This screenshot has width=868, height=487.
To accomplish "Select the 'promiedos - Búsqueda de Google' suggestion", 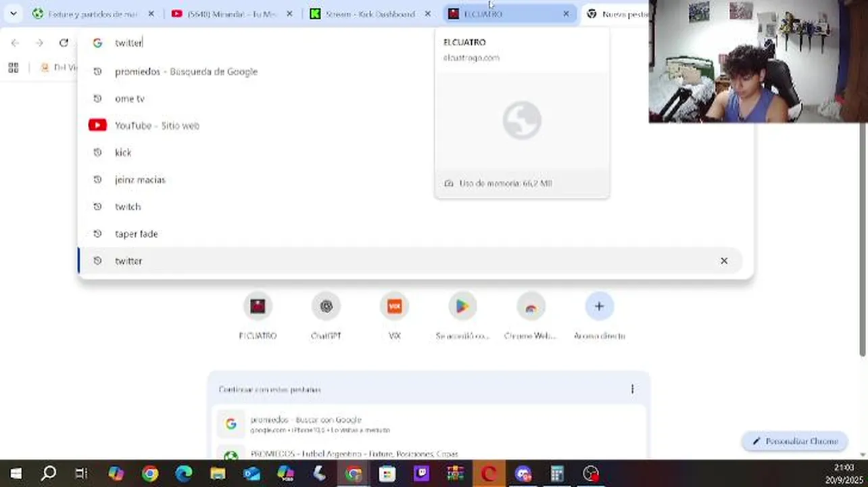I will click(x=410, y=71).
